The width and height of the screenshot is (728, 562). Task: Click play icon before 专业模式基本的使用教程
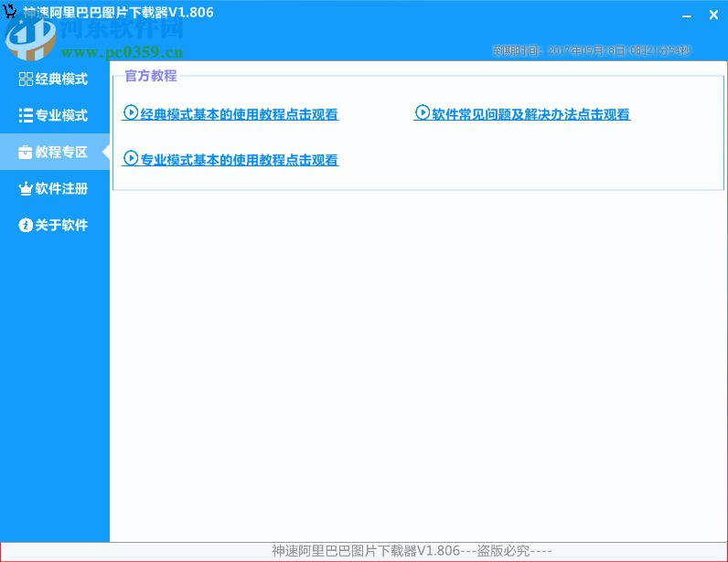coord(131,158)
